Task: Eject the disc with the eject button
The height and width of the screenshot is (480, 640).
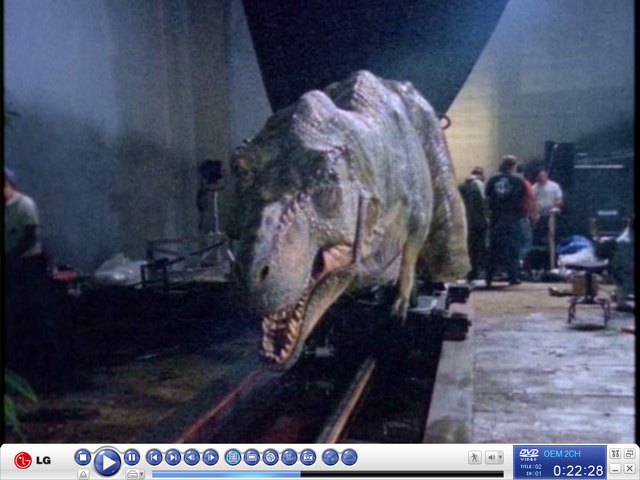Action: click(83, 474)
